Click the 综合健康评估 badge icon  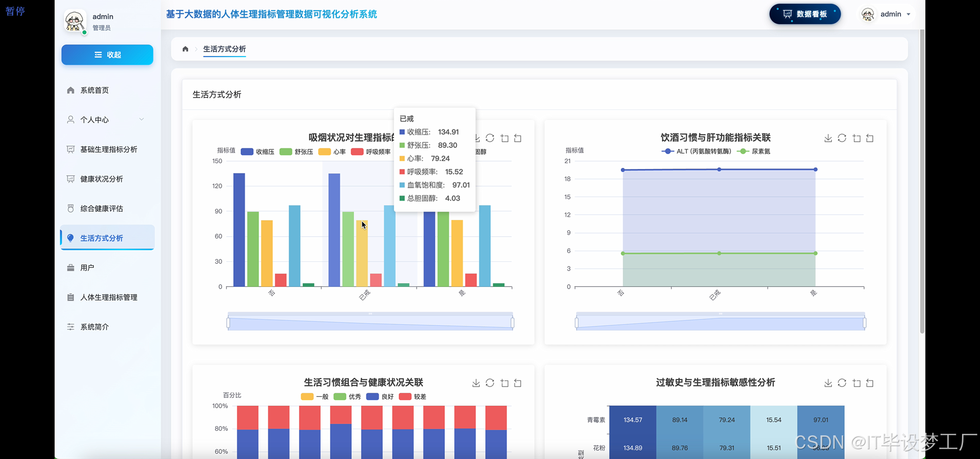click(x=71, y=208)
